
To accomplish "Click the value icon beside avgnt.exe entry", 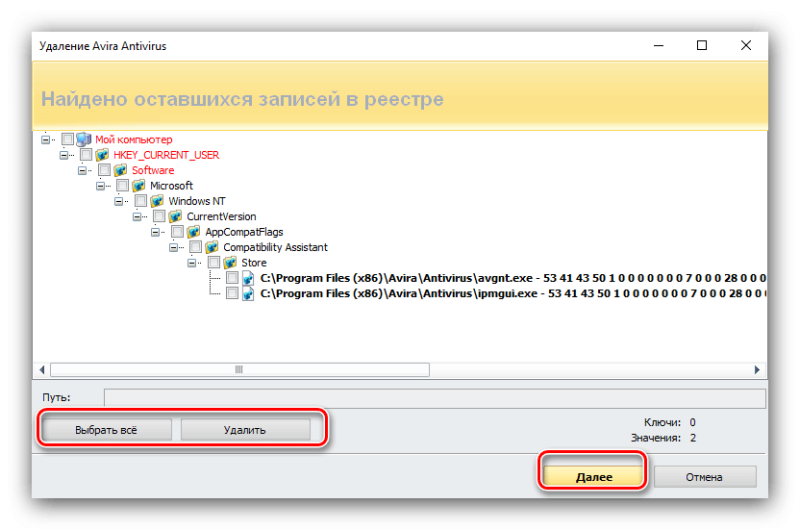I will pos(248,278).
